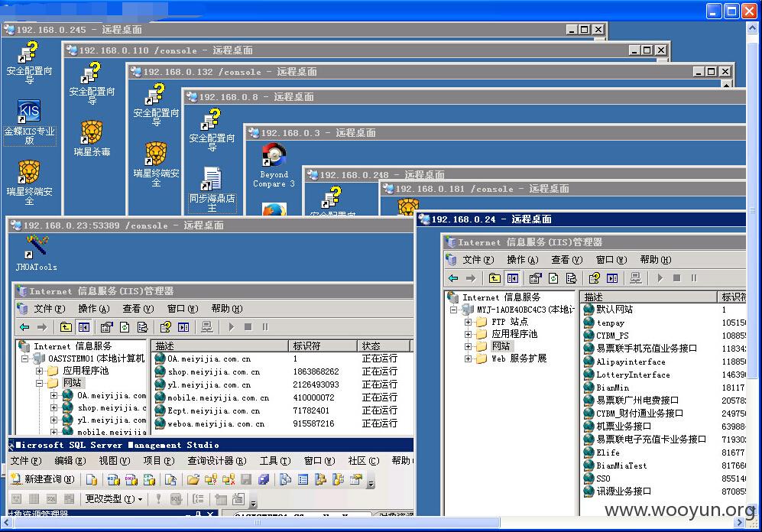Select 机票业务接口 site row
This screenshot has width=762, height=532.
point(664,426)
